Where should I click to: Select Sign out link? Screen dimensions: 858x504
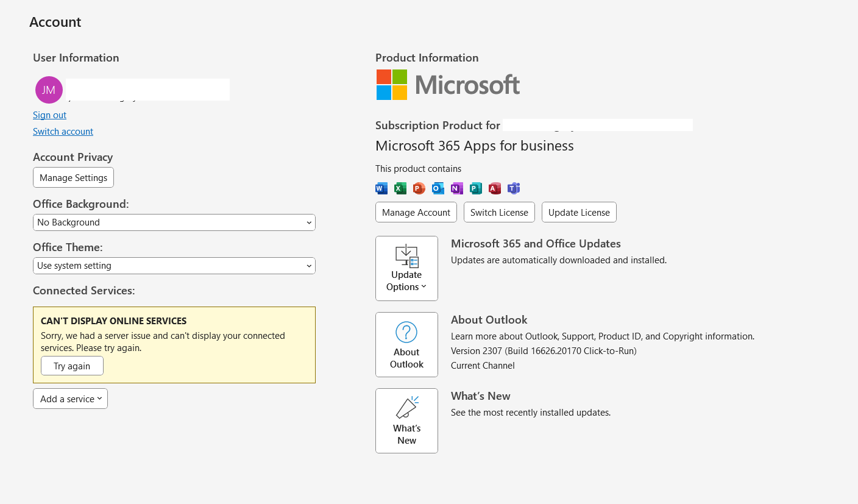(49, 115)
